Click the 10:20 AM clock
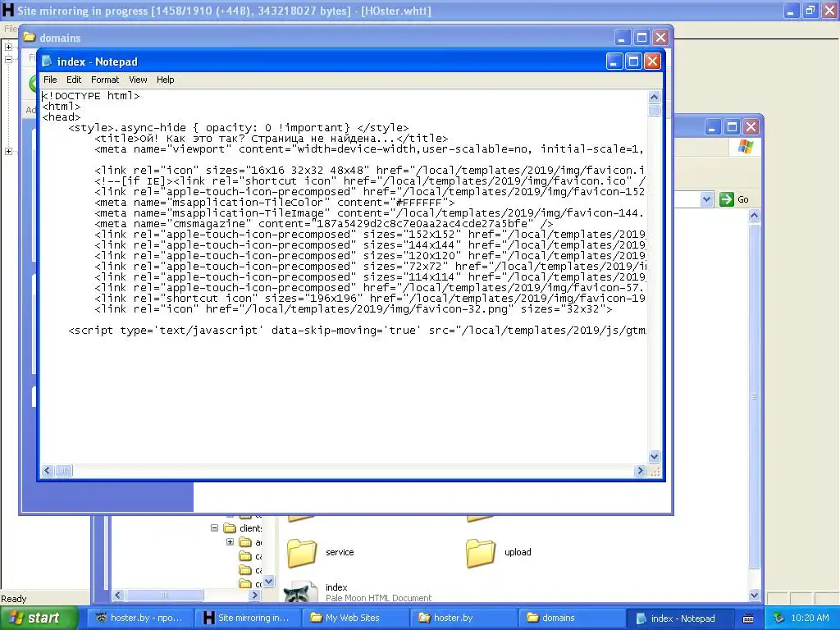840x630 pixels. [x=810, y=618]
